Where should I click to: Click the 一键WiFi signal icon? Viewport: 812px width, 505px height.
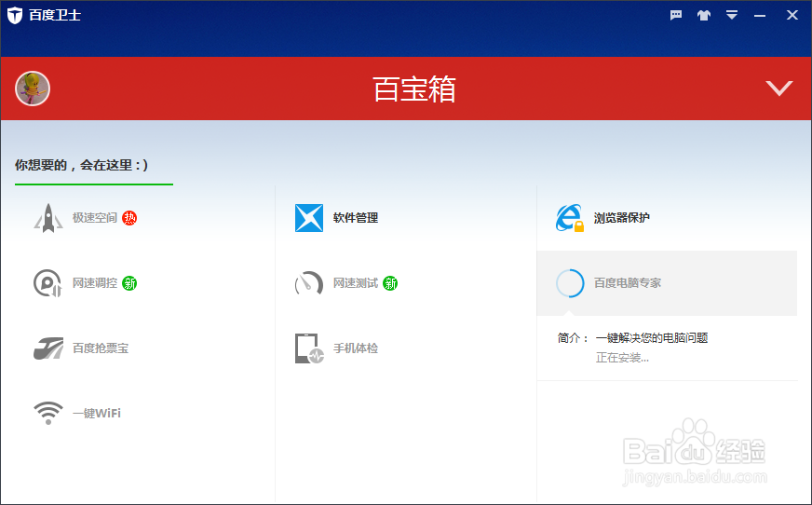click(x=48, y=414)
